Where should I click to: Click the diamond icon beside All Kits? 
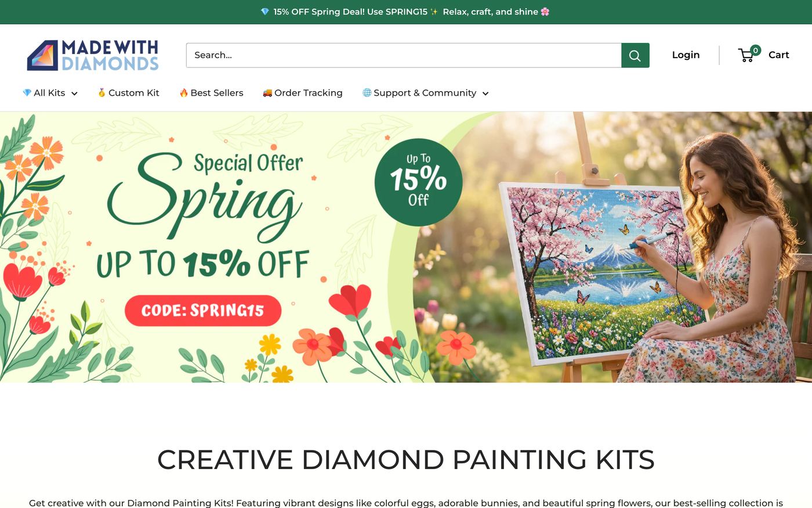pyautogui.click(x=27, y=93)
